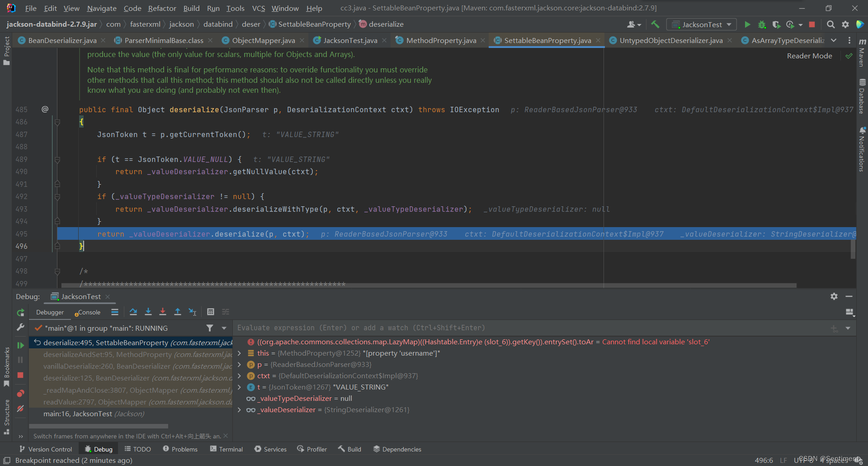
Task: Stop the running process in top toolbar
Action: [x=812, y=24]
